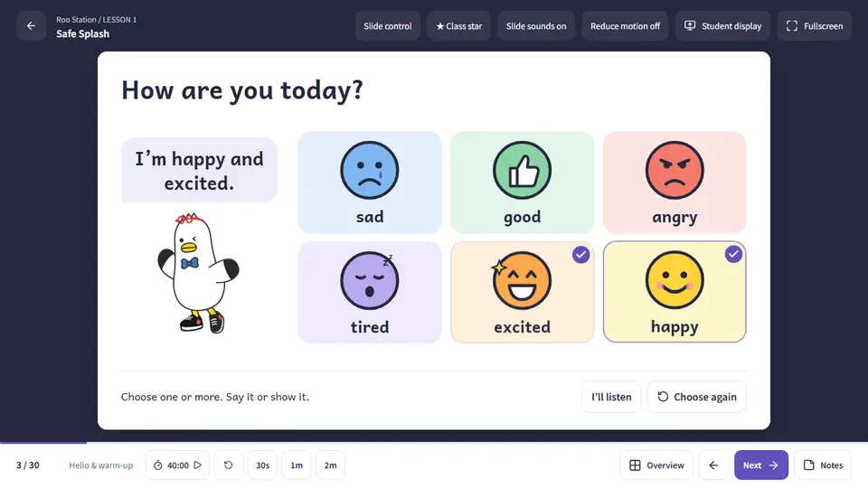
Task: Set timer to 2m
Action: [331, 465]
